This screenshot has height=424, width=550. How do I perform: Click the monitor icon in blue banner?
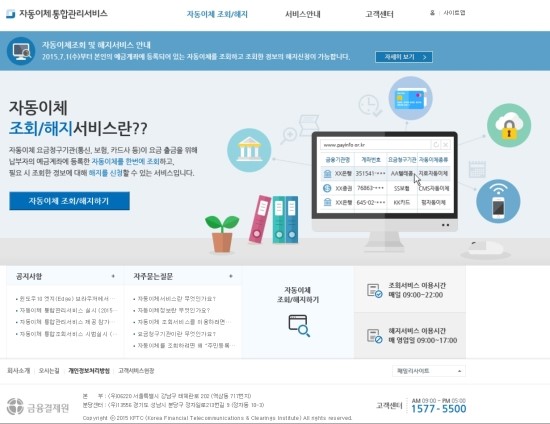(x=21, y=51)
